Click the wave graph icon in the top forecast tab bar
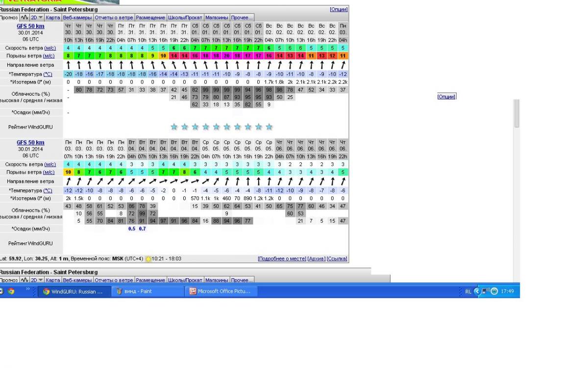This screenshot has width=588, height=368. click(x=24, y=18)
